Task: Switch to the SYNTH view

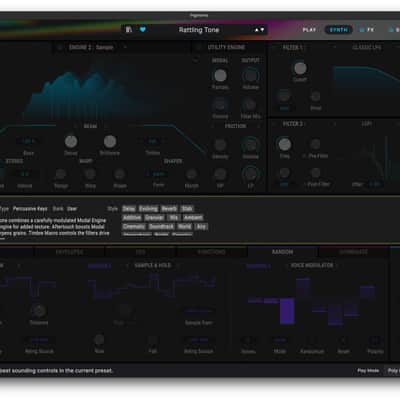Action: pyautogui.click(x=339, y=30)
